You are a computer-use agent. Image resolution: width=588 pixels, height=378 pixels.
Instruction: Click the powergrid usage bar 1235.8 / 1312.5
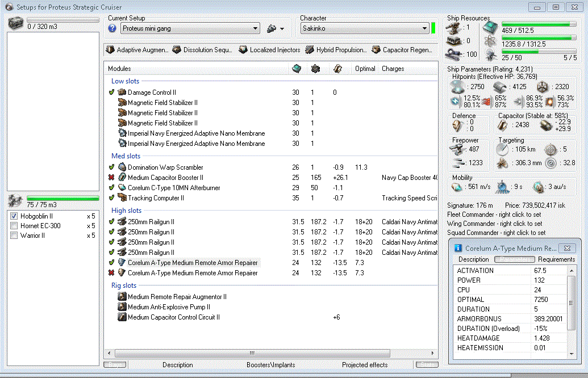[539, 38]
